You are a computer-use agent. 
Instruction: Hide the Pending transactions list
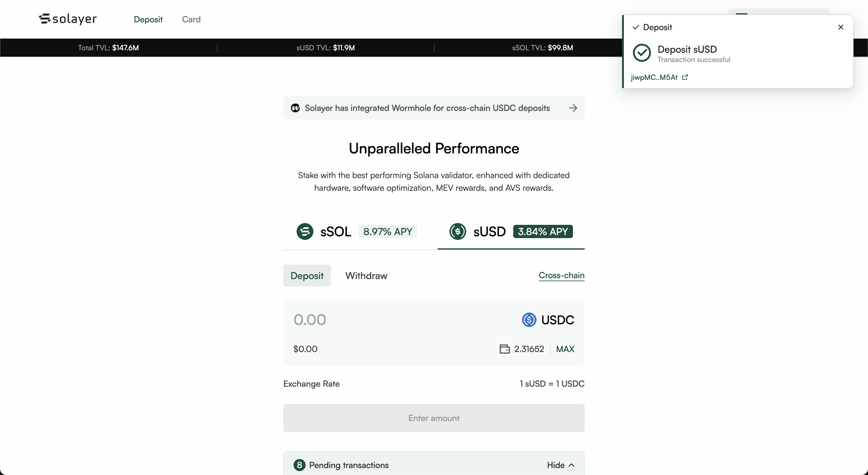pos(560,465)
